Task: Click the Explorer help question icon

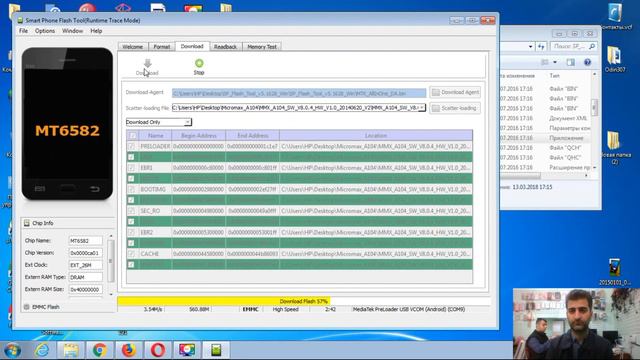Action: 587,62
